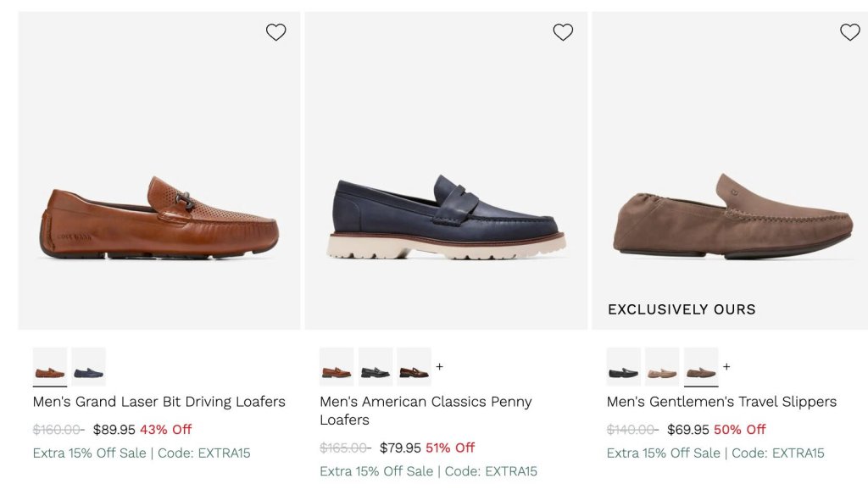This screenshot has width=868, height=495.
Task: Choose black swatch under Penny Loafers
Action: (376, 366)
